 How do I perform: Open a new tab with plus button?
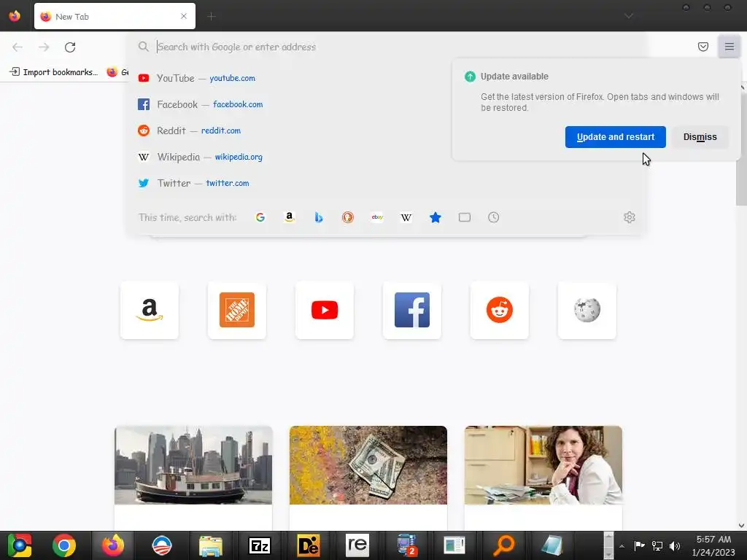212,16
